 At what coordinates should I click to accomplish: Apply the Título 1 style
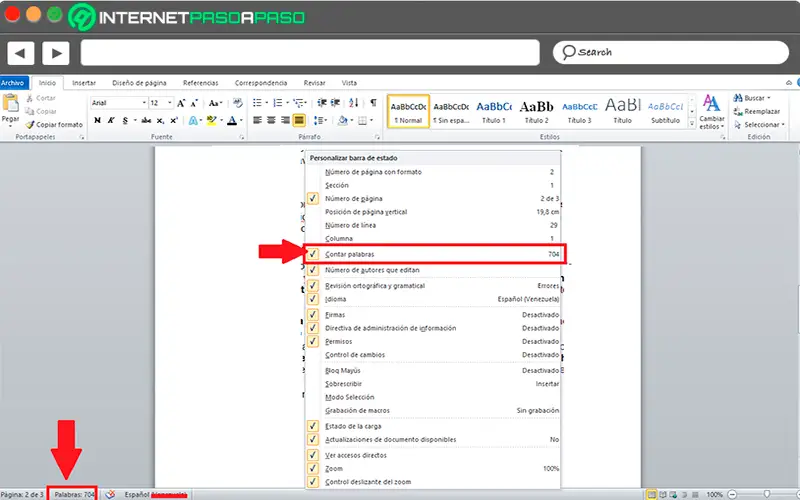point(494,112)
